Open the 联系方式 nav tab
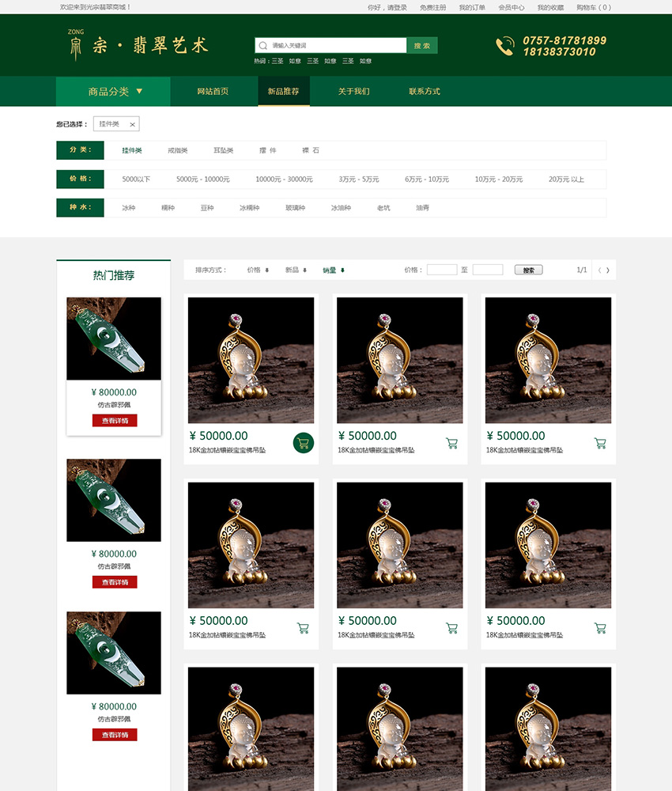The width and height of the screenshot is (672, 791). [425, 91]
